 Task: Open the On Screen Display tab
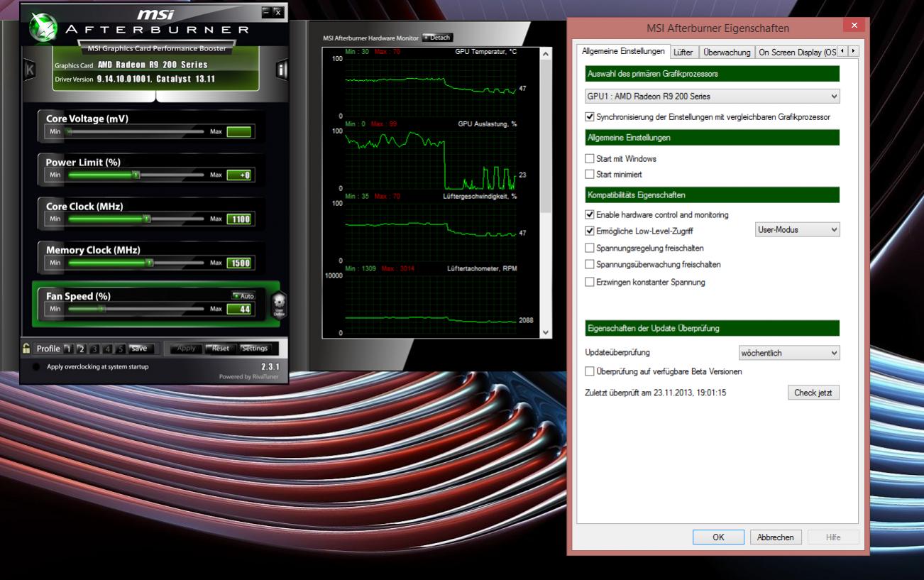pos(796,52)
